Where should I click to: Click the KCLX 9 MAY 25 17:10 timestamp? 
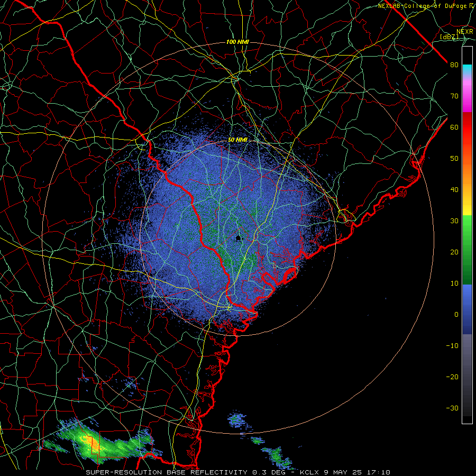click(x=345, y=472)
